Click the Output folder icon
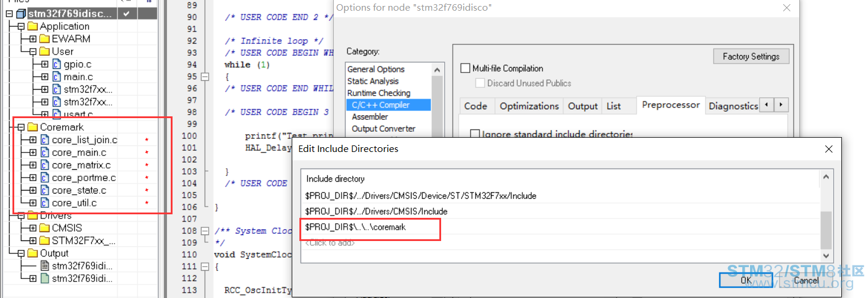The width and height of the screenshot is (868, 298). tap(32, 253)
